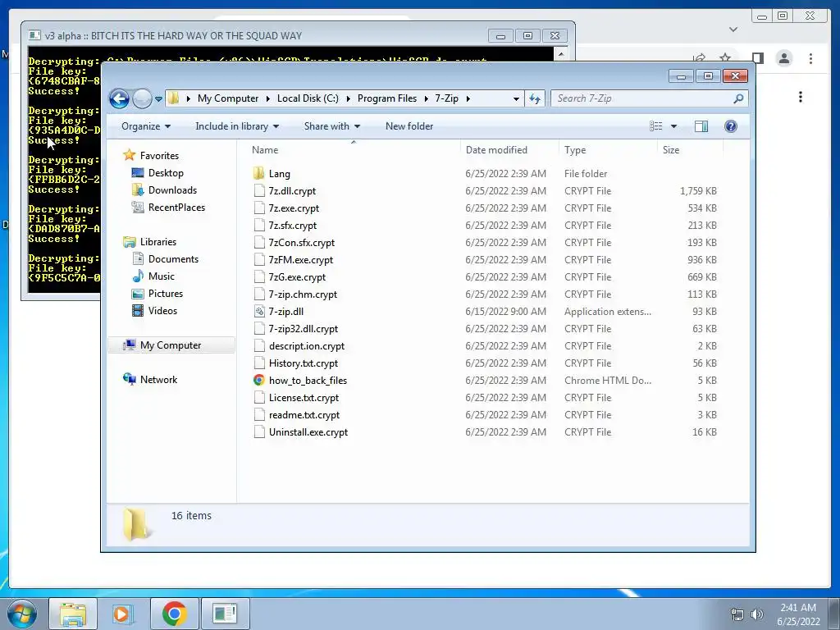Open the Chrome menu three-dot icon
Screen dimensions: 840x630
point(811,58)
